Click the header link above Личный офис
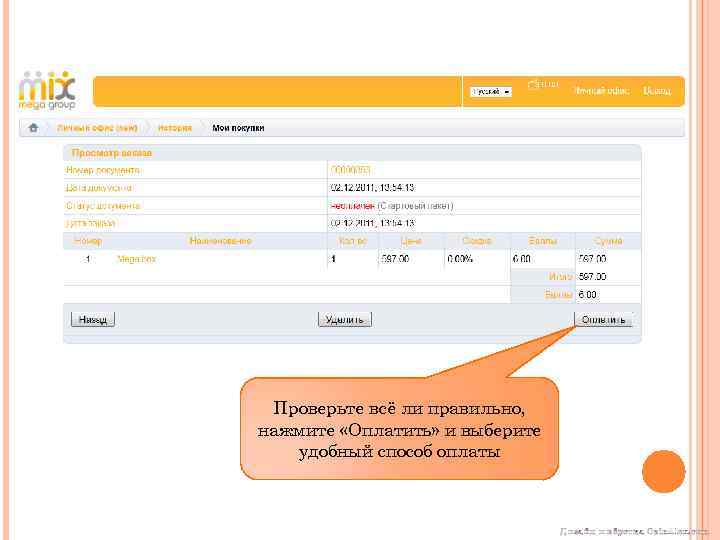The image size is (720, 540). click(543, 84)
